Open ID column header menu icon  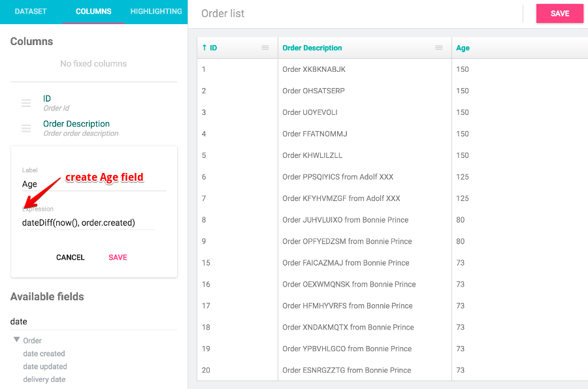pos(265,48)
